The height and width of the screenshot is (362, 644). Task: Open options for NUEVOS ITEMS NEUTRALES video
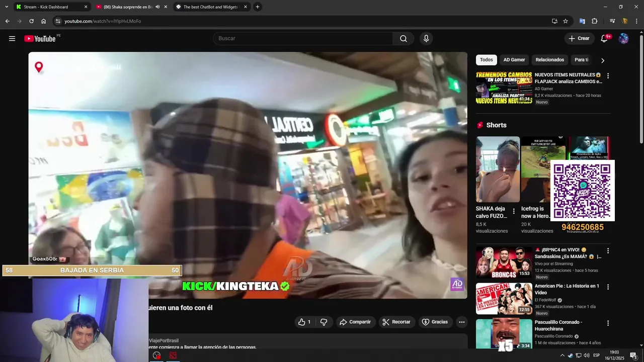pyautogui.click(x=608, y=76)
